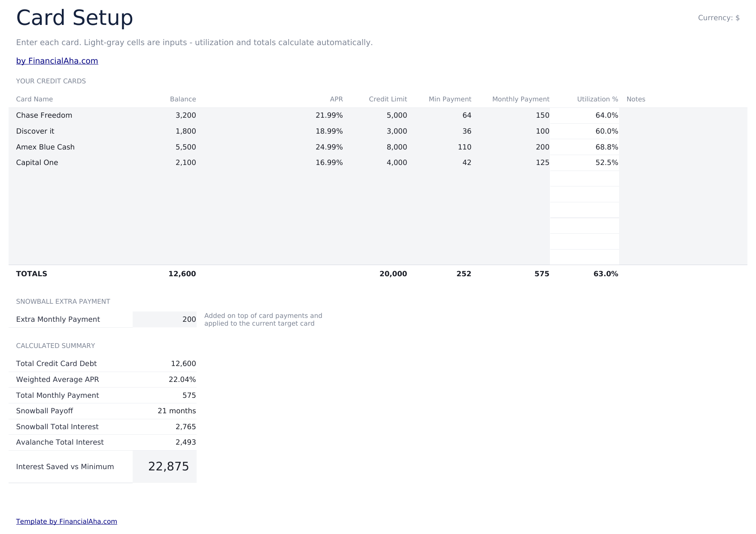The width and height of the screenshot is (756, 534).
Task: Click the Total Monthly Payment value in summary
Action: pos(189,396)
